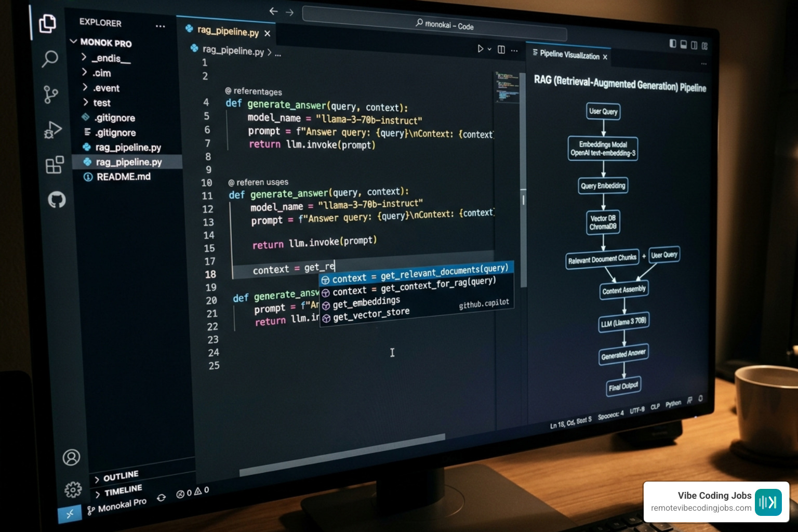The height and width of the screenshot is (532, 798).
Task: Open the GitHub icon in activity bar
Action: click(57, 199)
